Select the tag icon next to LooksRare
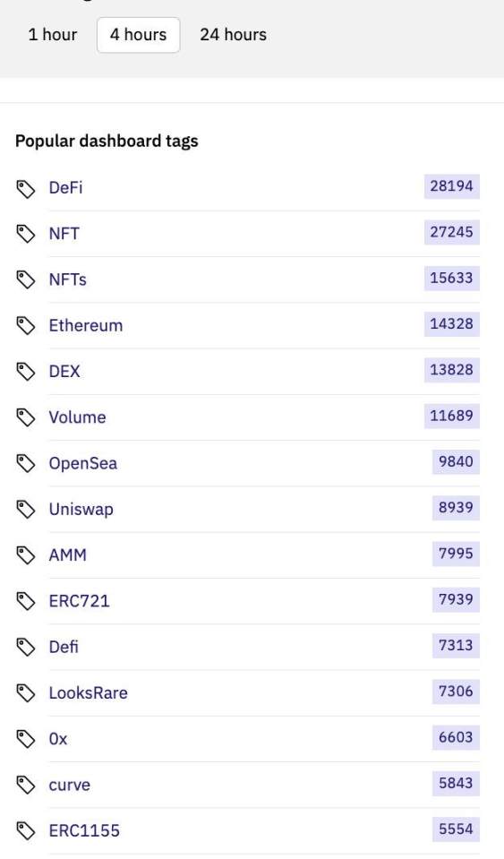 coord(26,694)
